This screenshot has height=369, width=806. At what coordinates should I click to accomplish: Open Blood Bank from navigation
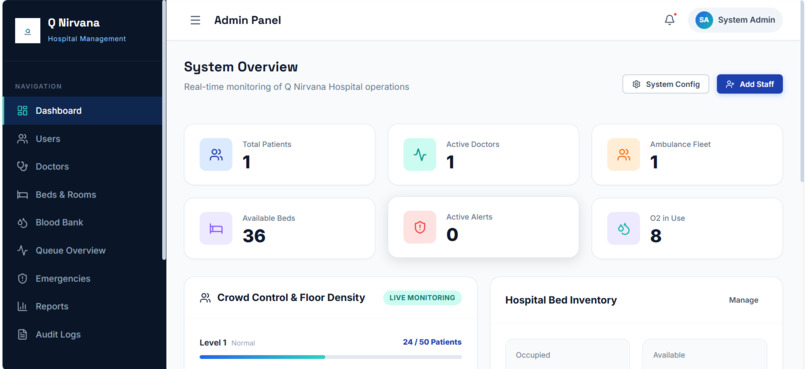click(82, 223)
